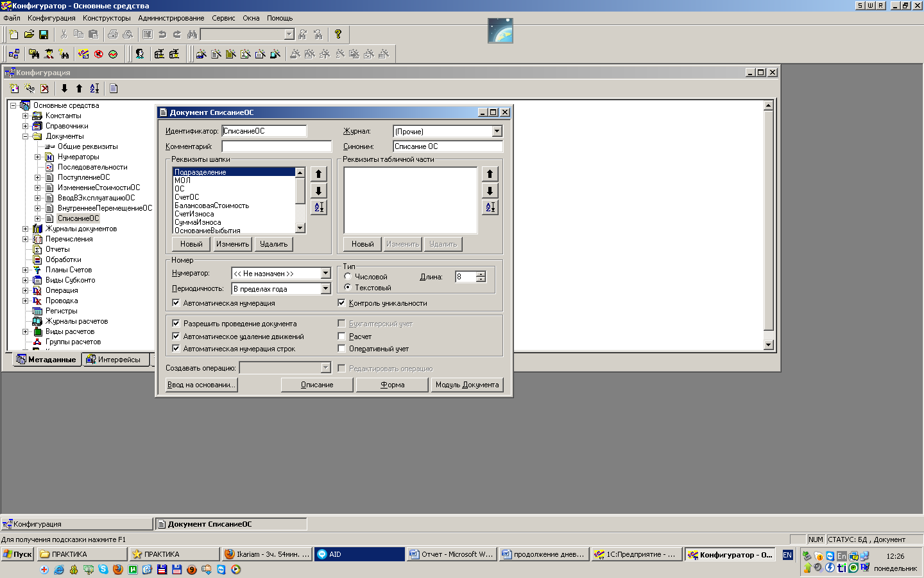Click the Users administration person icon
Viewport: 924px width, 578px height.
tap(140, 54)
